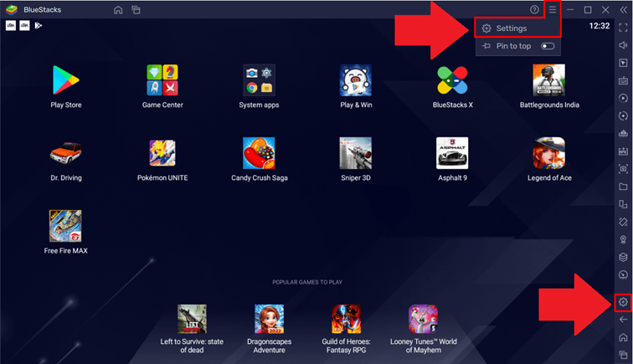The width and height of the screenshot is (633, 364).
Task: Launch Game Center
Action: pyautogui.click(x=162, y=81)
